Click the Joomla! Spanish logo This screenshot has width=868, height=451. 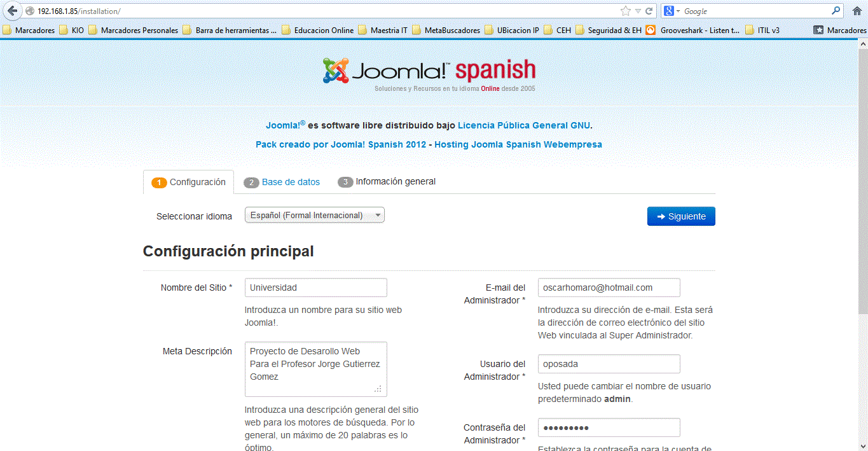tap(430, 71)
